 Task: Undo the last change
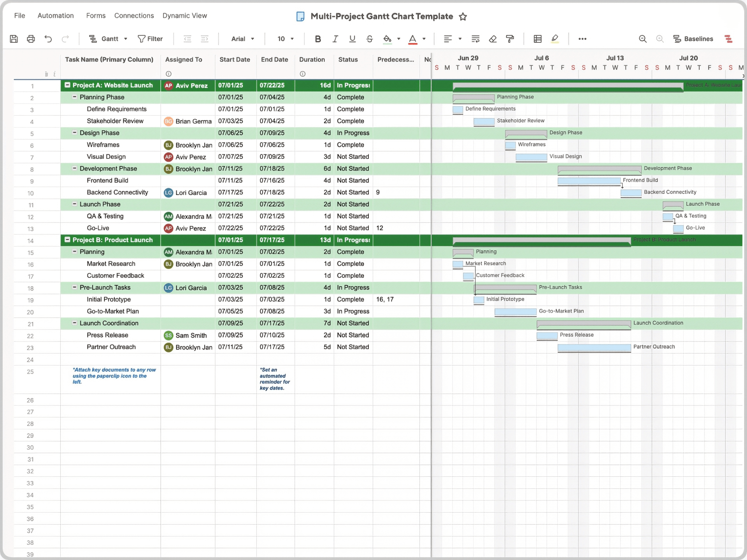(x=48, y=39)
